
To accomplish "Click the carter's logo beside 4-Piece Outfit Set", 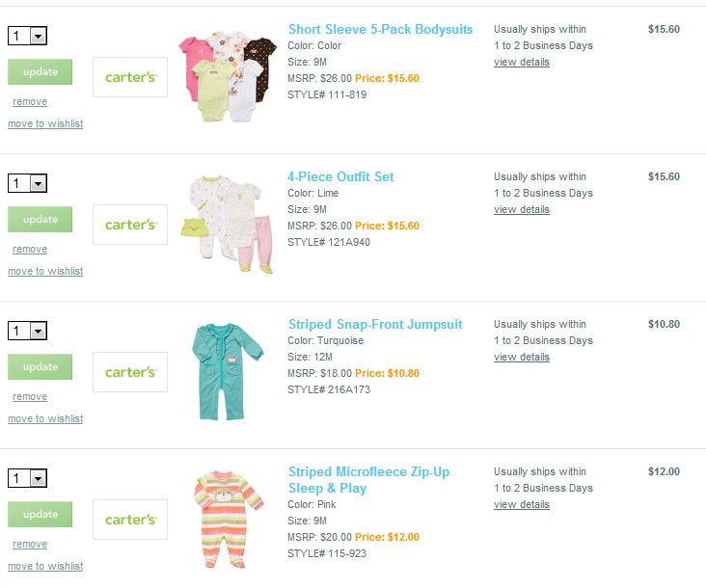I will [x=130, y=225].
